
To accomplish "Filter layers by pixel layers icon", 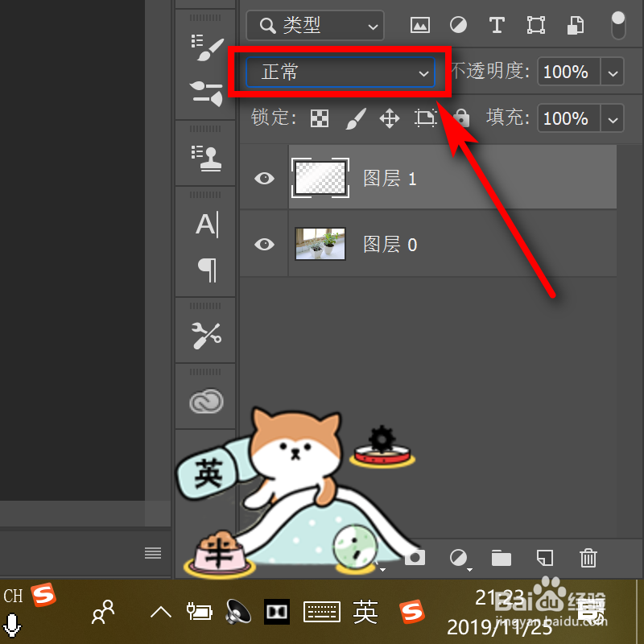I will tap(420, 25).
